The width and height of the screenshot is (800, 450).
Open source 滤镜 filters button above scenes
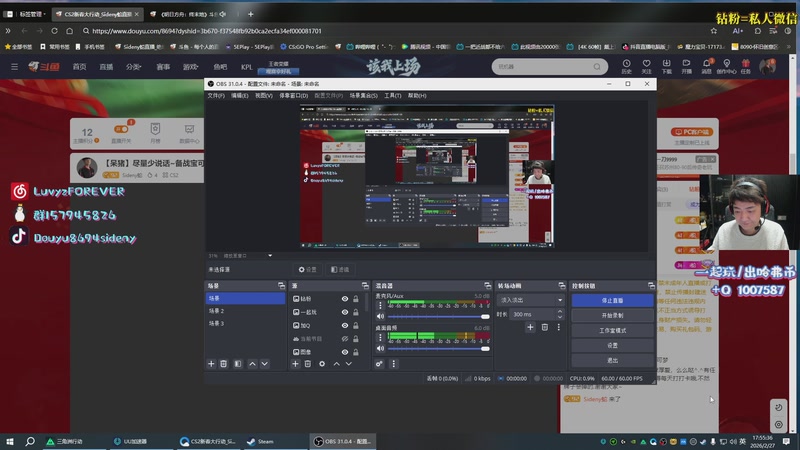pyautogui.click(x=340, y=269)
